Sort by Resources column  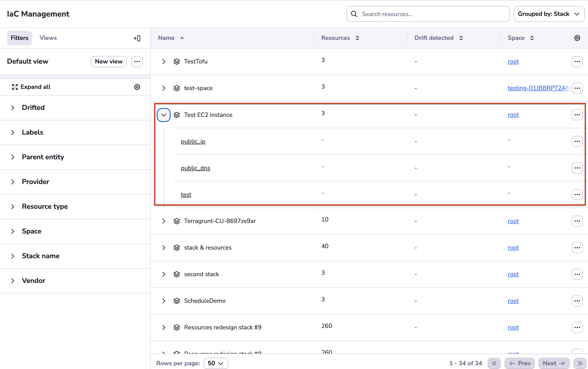point(357,38)
